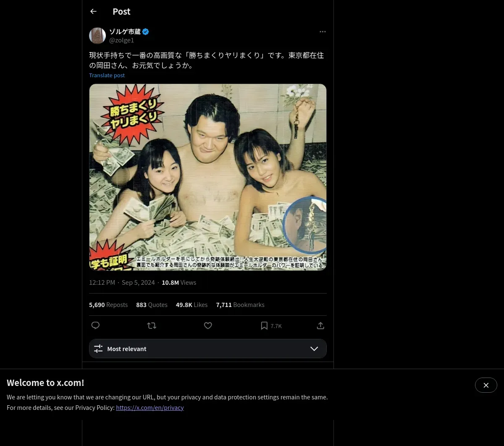Open the attached post image
The width and height of the screenshot is (504, 446).
(x=208, y=177)
